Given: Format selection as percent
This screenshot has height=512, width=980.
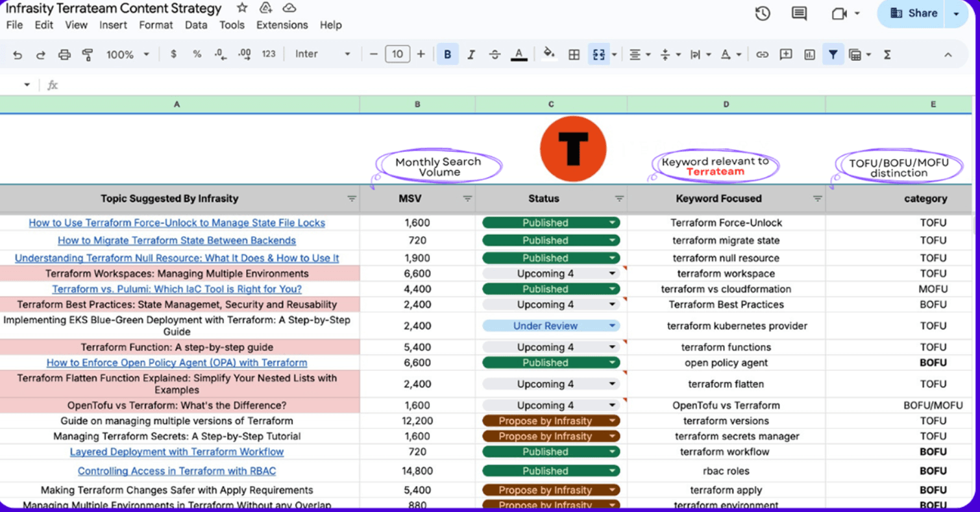Looking at the screenshot, I should tap(197, 55).
